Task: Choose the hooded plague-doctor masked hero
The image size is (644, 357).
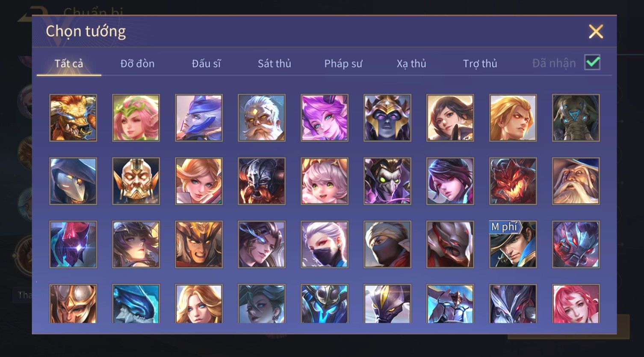Action: (x=73, y=181)
